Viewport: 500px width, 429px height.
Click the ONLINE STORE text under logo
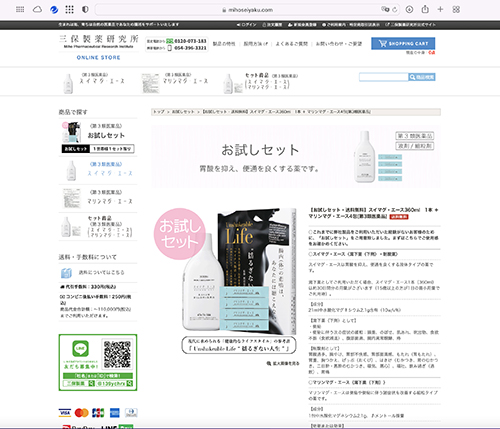click(x=99, y=57)
